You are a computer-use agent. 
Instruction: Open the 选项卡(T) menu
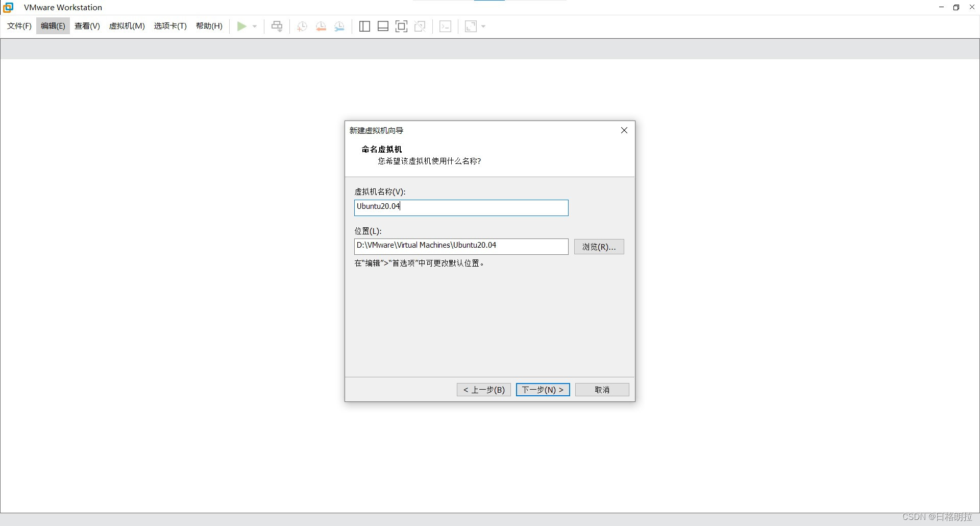(170, 26)
